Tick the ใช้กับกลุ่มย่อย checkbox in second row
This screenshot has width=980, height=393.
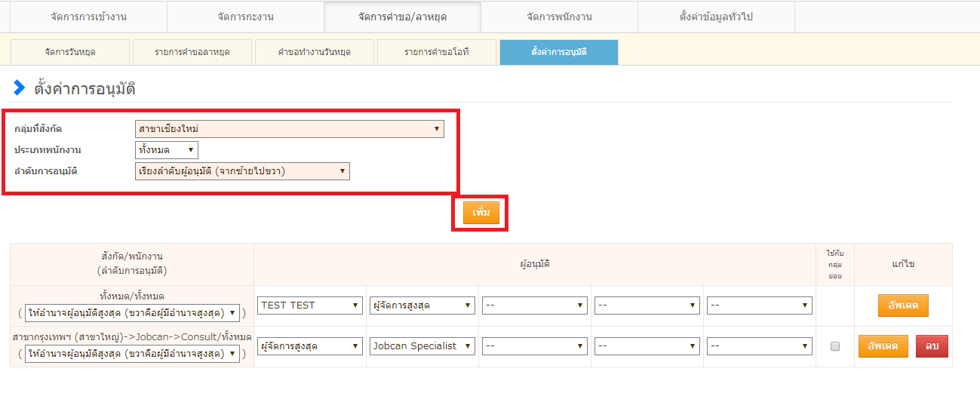pyautogui.click(x=834, y=346)
